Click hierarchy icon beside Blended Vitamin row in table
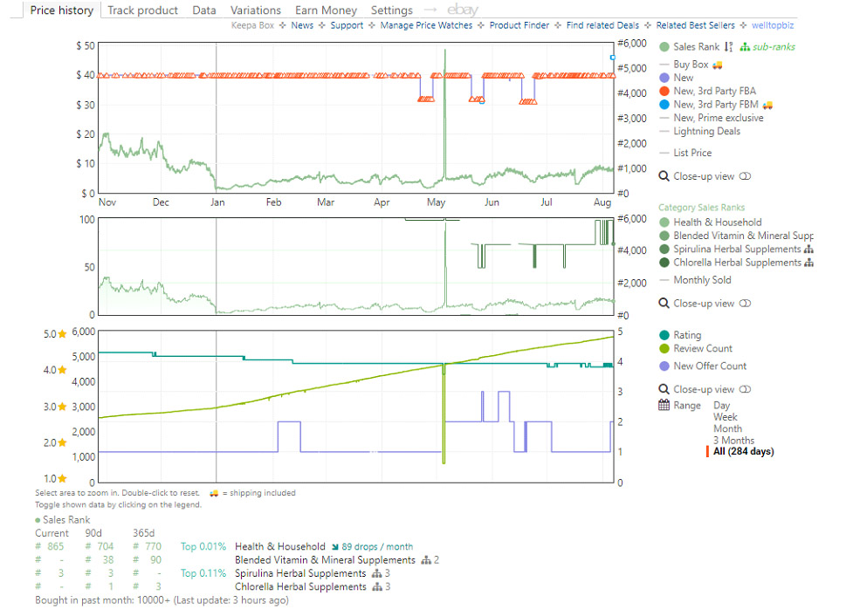The image size is (846, 616). [x=425, y=560]
